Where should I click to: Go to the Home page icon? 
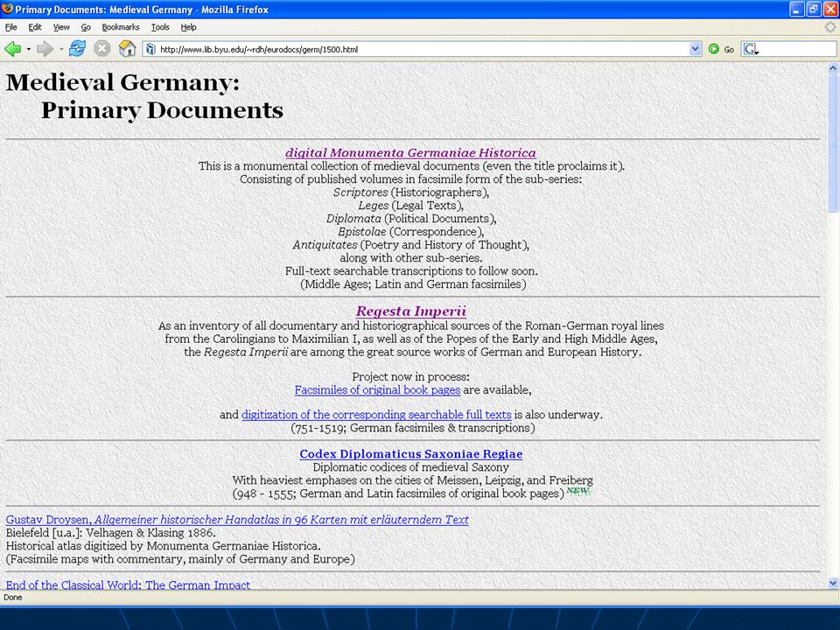pos(127,49)
